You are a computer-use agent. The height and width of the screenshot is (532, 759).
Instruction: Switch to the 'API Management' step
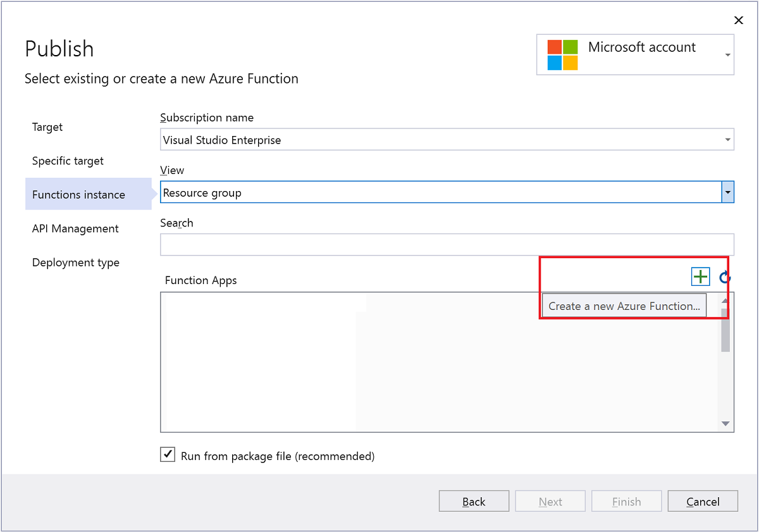75,228
